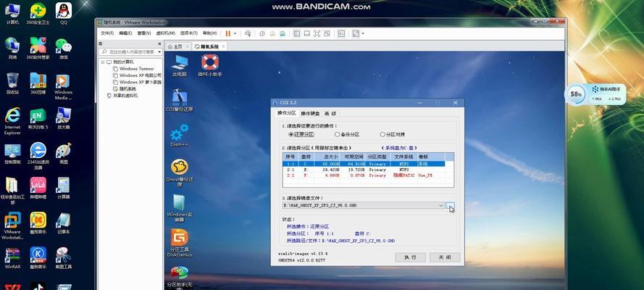
Task: Open the dropdown arrow next to pause button
Action: 235,33
